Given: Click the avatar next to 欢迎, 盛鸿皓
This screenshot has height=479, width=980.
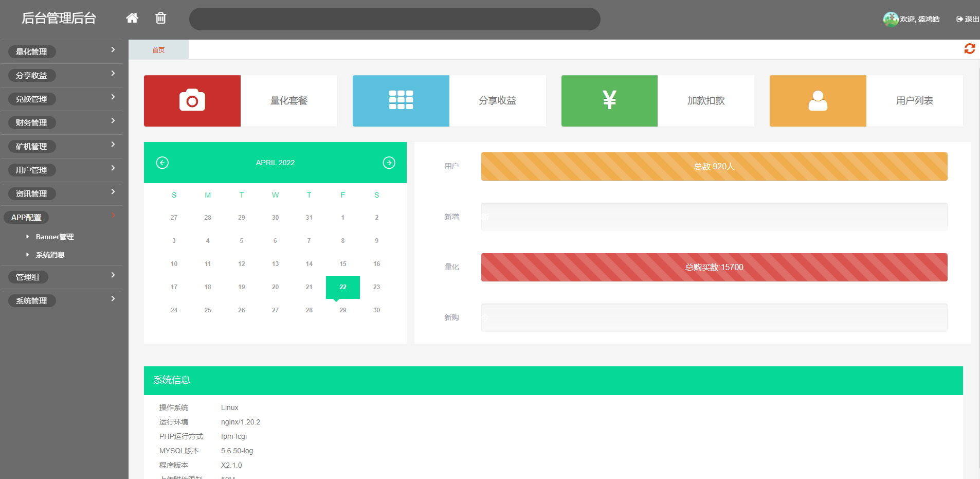Looking at the screenshot, I should (x=891, y=19).
